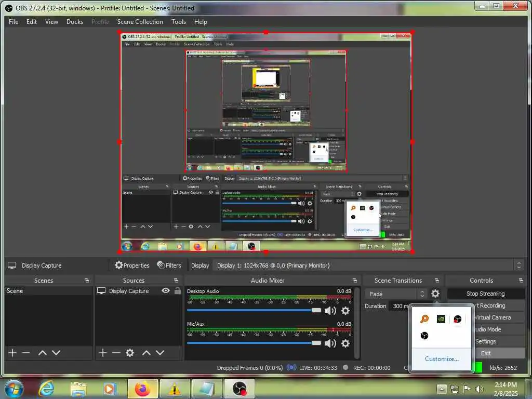Image resolution: width=532 pixels, height=399 pixels.
Task: Remove selected scene with minus icon
Action: [26, 353]
